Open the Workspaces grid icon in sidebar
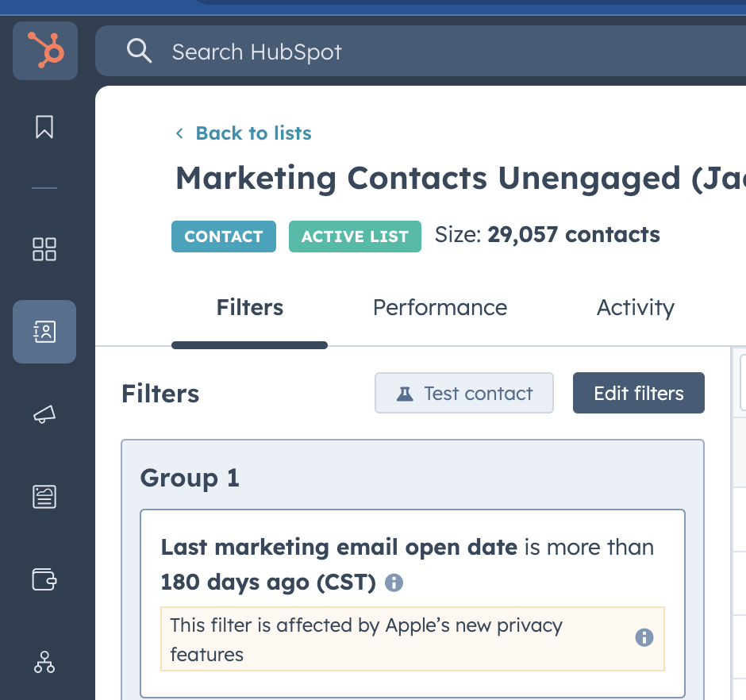 (x=44, y=249)
